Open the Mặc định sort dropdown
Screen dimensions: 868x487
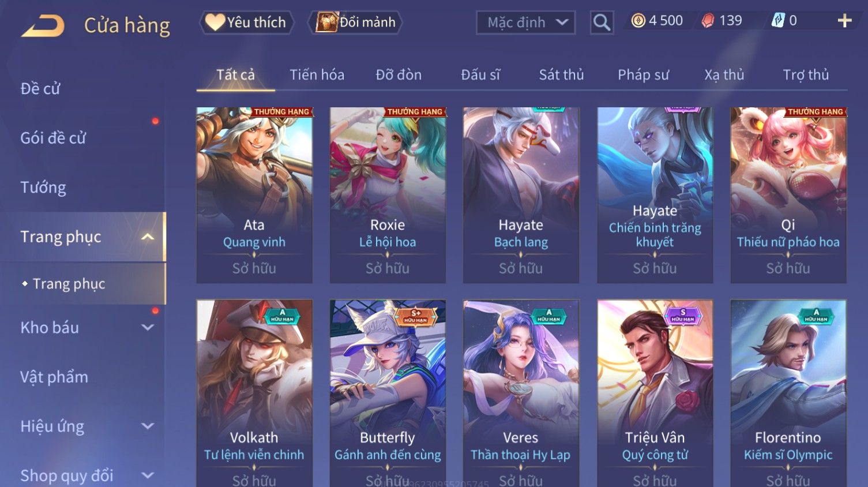click(x=525, y=23)
